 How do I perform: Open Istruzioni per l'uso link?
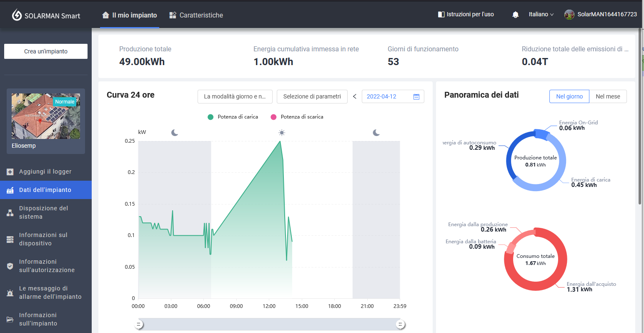click(x=466, y=15)
